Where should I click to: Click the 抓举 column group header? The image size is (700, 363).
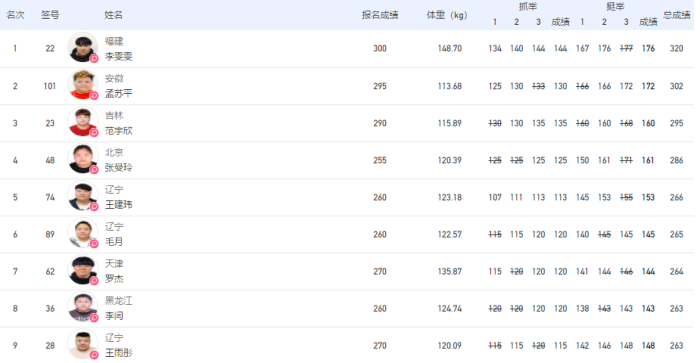tap(528, 6)
